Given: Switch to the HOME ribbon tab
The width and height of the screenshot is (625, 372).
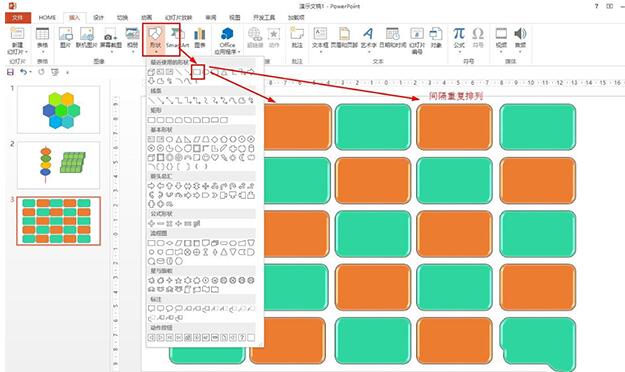Looking at the screenshot, I should click(47, 18).
